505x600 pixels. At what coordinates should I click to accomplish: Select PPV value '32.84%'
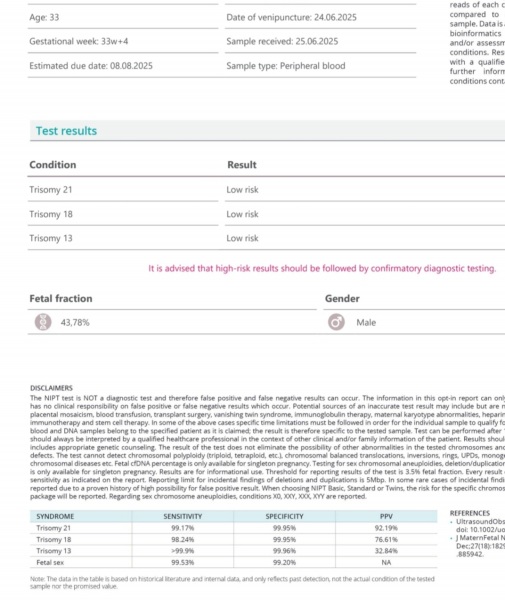tap(386, 551)
